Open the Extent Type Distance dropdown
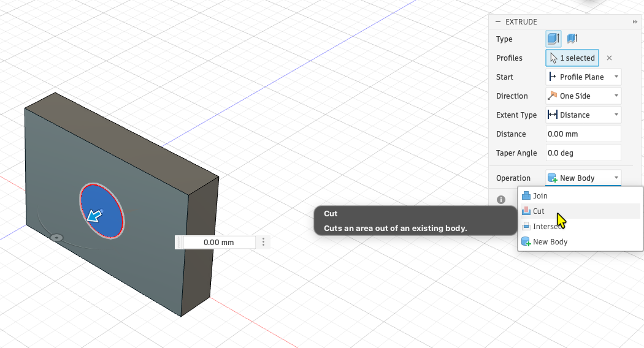644x348 pixels. [583, 115]
